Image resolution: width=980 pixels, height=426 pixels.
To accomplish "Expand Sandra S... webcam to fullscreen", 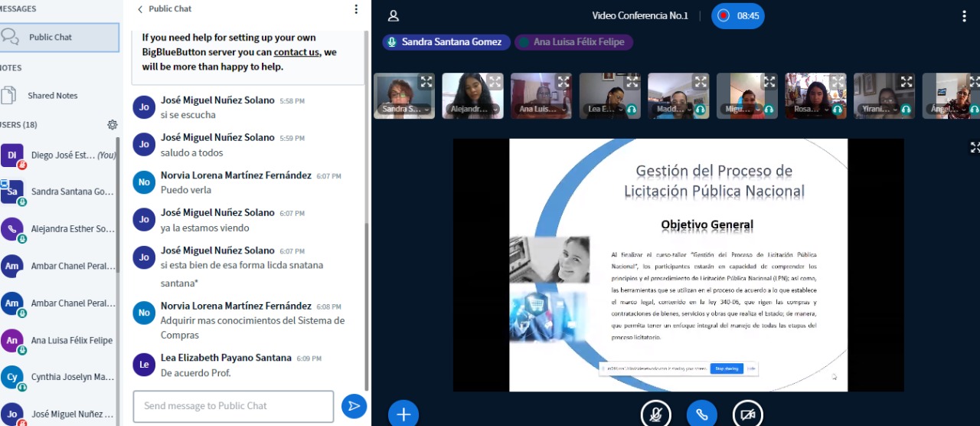I will pos(426,81).
